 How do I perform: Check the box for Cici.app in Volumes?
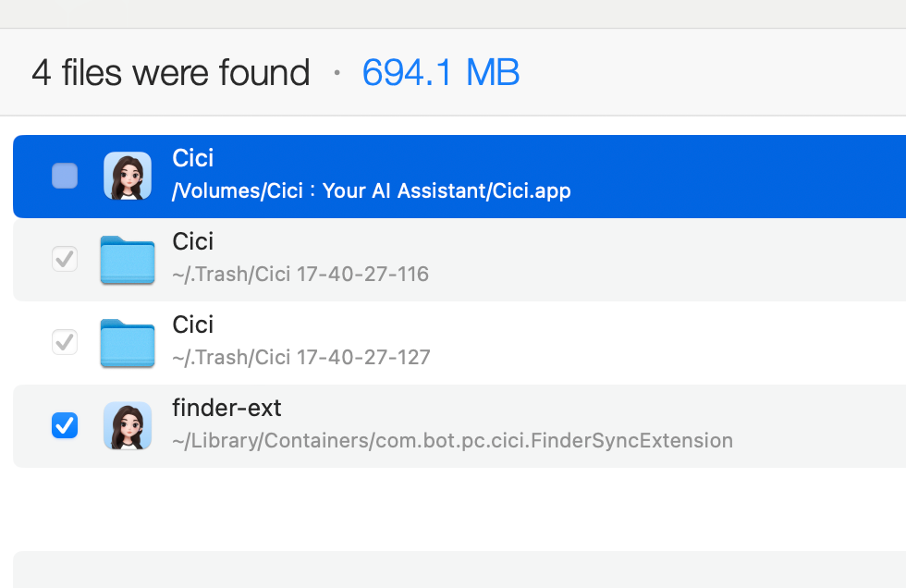pyautogui.click(x=65, y=176)
